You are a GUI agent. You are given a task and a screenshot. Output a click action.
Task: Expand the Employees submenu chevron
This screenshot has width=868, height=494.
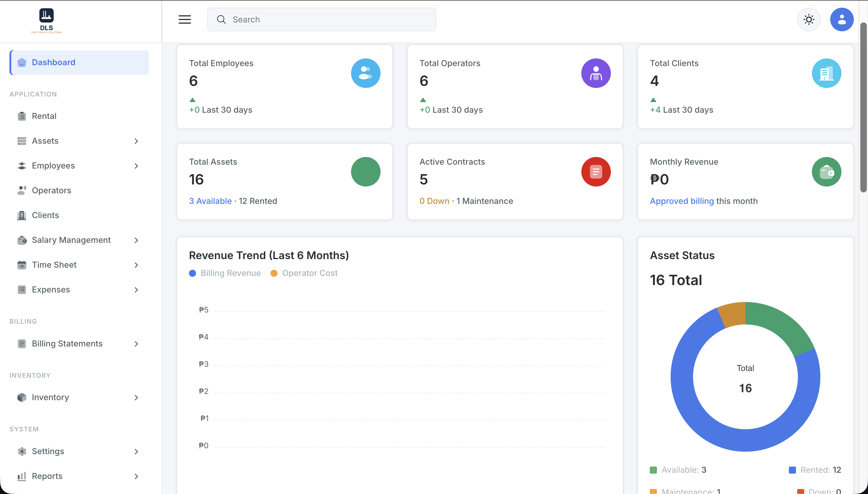click(136, 166)
